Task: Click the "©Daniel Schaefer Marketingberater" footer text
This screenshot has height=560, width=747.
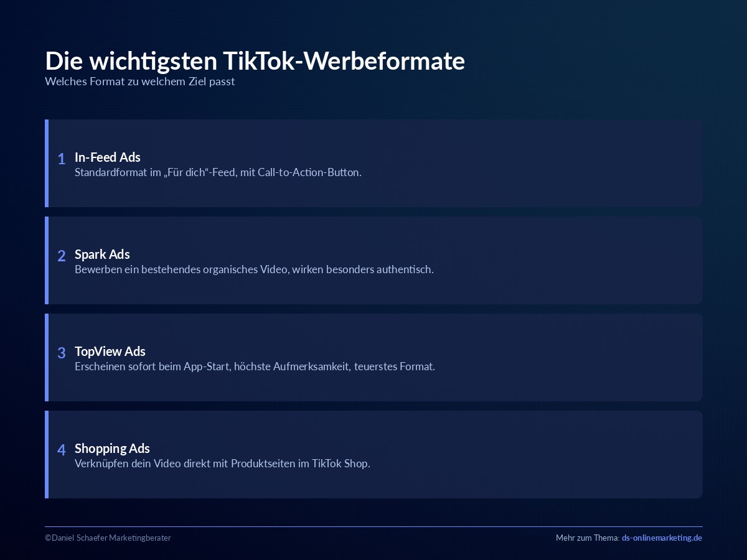Action: (108, 538)
